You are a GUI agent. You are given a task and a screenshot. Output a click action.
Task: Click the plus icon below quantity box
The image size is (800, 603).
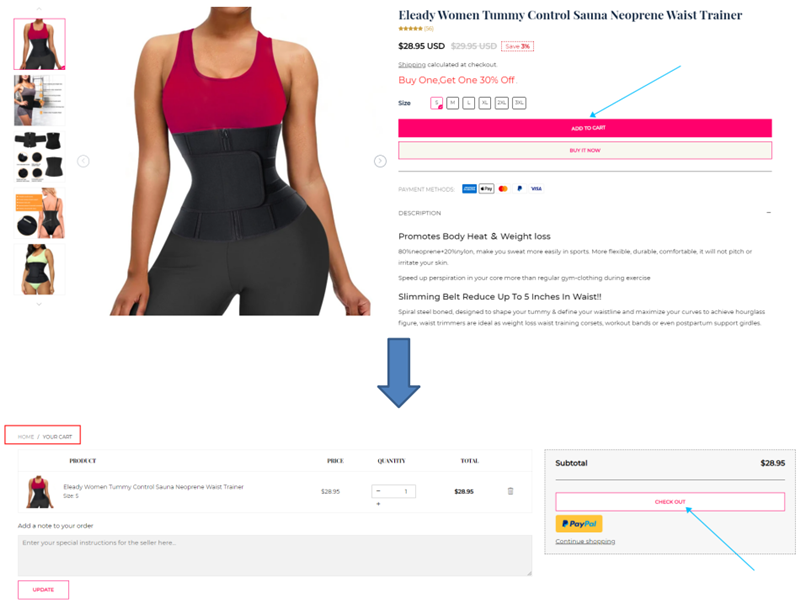tap(378, 504)
